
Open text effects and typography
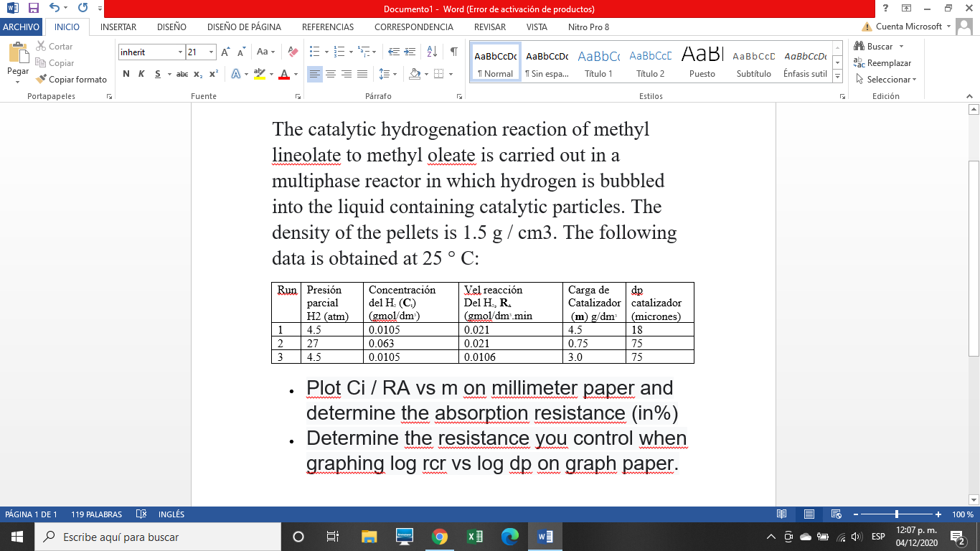point(237,74)
